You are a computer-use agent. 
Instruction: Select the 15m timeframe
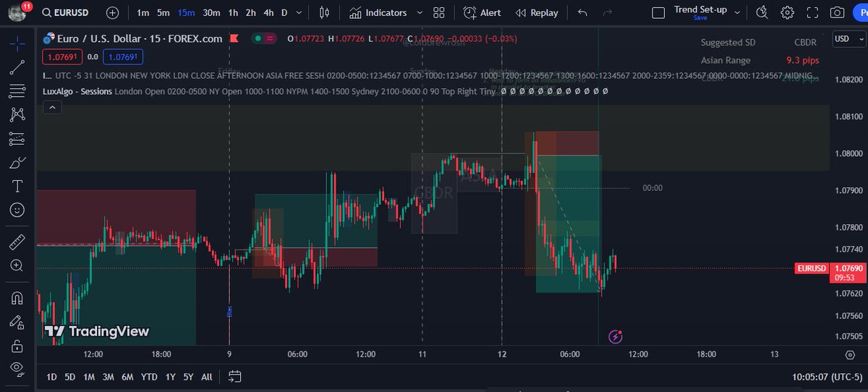click(x=186, y=12)
